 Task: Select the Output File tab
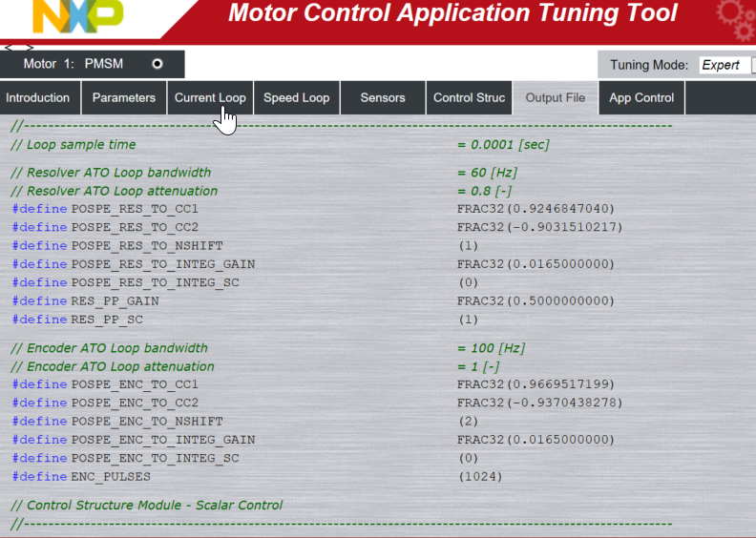556,97
